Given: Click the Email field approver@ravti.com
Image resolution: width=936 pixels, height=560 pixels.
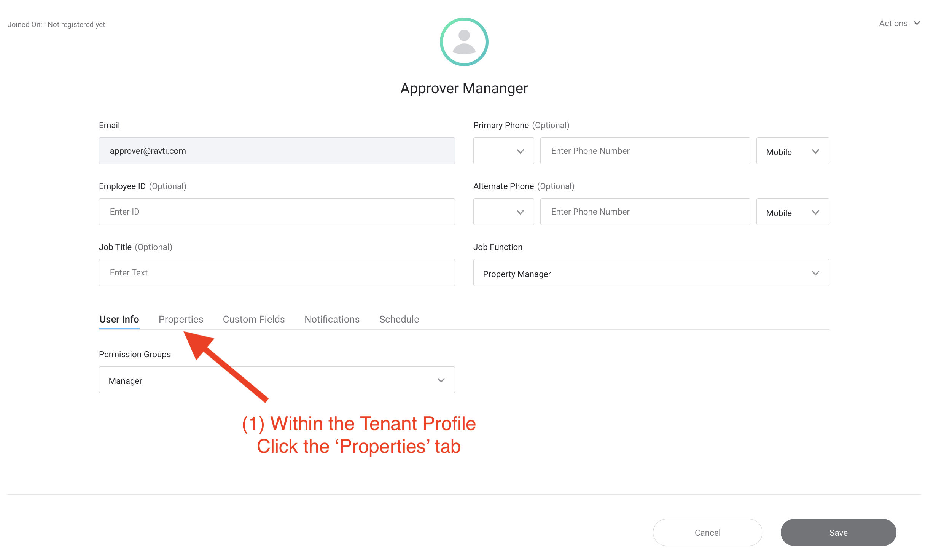Looking at the screenshot, I should [x=277, y=151].
